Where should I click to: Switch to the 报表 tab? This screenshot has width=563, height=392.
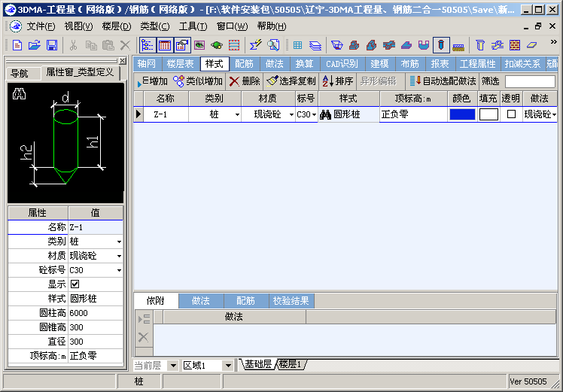(x=440, y=64)
